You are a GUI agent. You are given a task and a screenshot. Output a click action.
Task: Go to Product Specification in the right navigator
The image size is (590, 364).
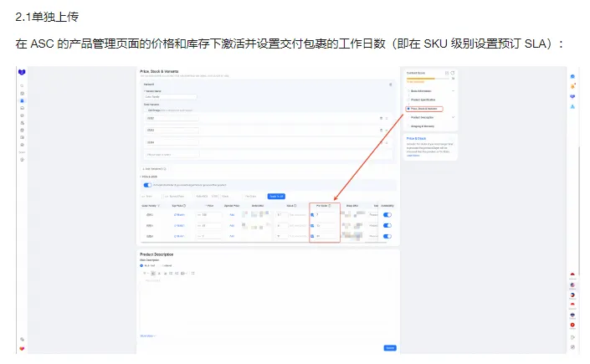(x=423, y=100)
